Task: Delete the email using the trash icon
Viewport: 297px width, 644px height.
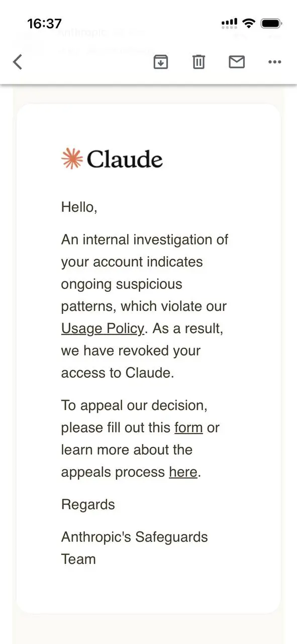Action: click(199, 62)
